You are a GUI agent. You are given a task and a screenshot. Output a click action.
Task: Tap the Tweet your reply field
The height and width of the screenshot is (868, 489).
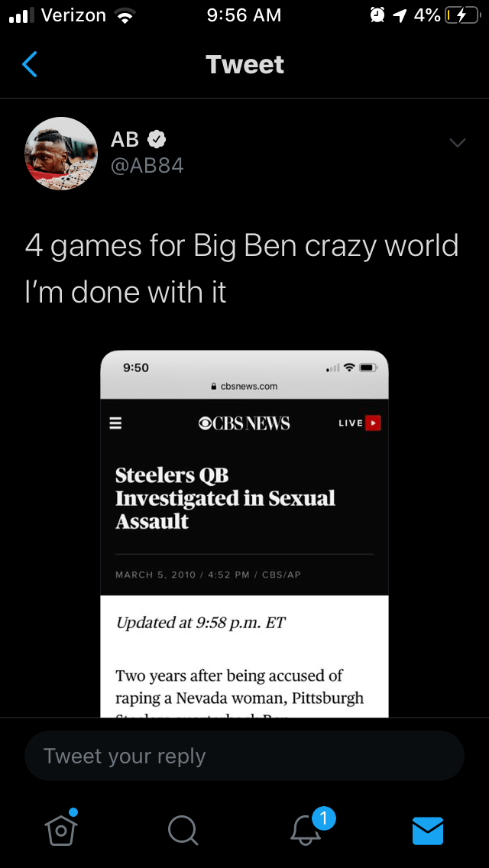(244, 756)
